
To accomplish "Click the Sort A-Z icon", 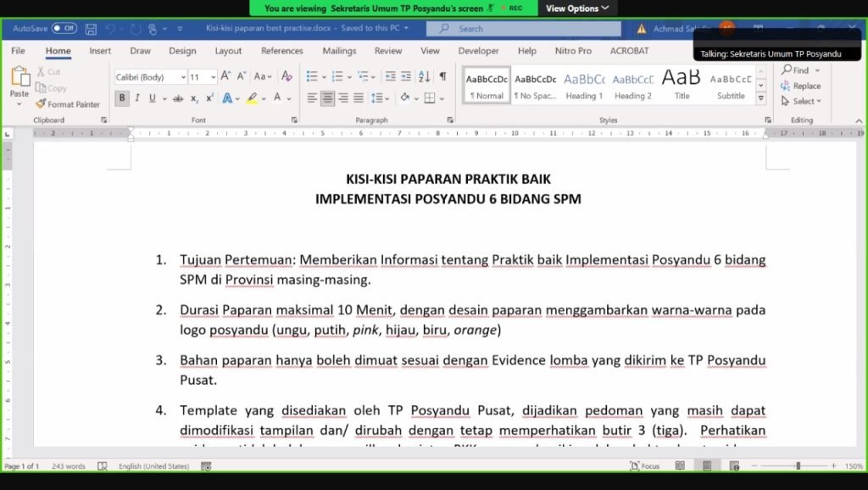I will [x=422, y=76].
